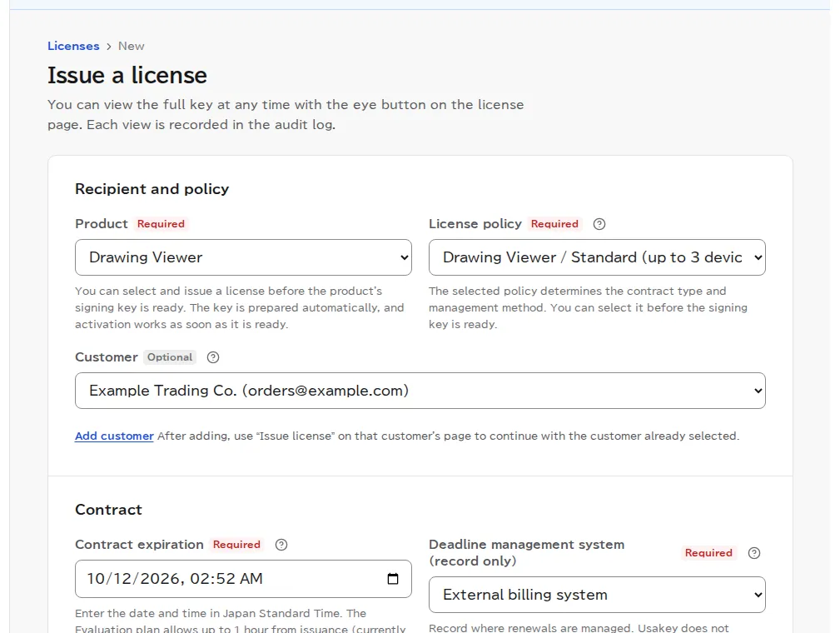Image resolution: width=840 pixels, height=633 pixels.
Task: Click the Required badge beside Product
Action: (161, 224)
